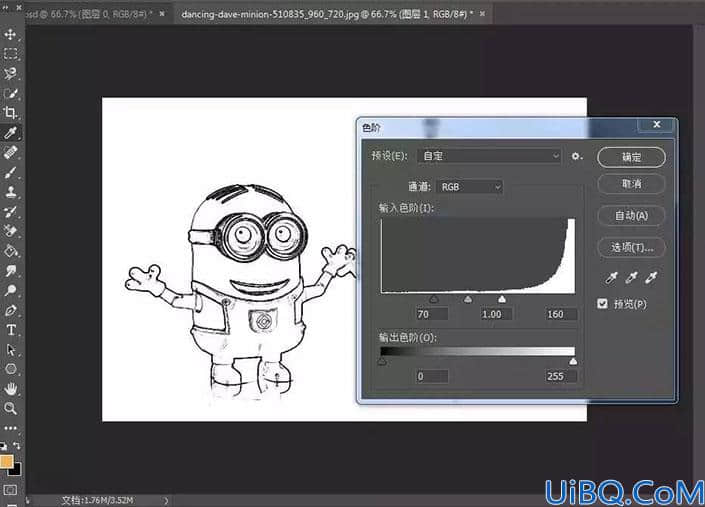
Task: Click the 输出色阶(O): label
Action: [x=408, y=337]
